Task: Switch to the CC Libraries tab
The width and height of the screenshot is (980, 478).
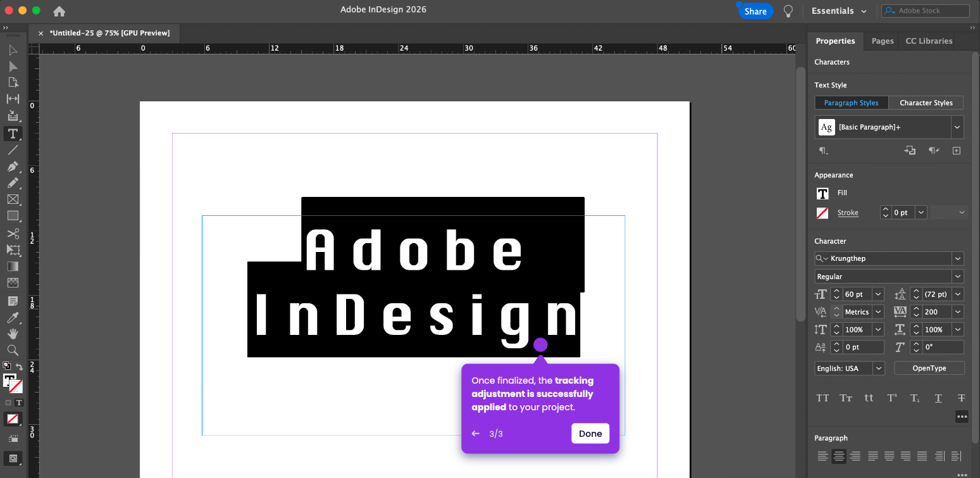Action: click(929, 41)
